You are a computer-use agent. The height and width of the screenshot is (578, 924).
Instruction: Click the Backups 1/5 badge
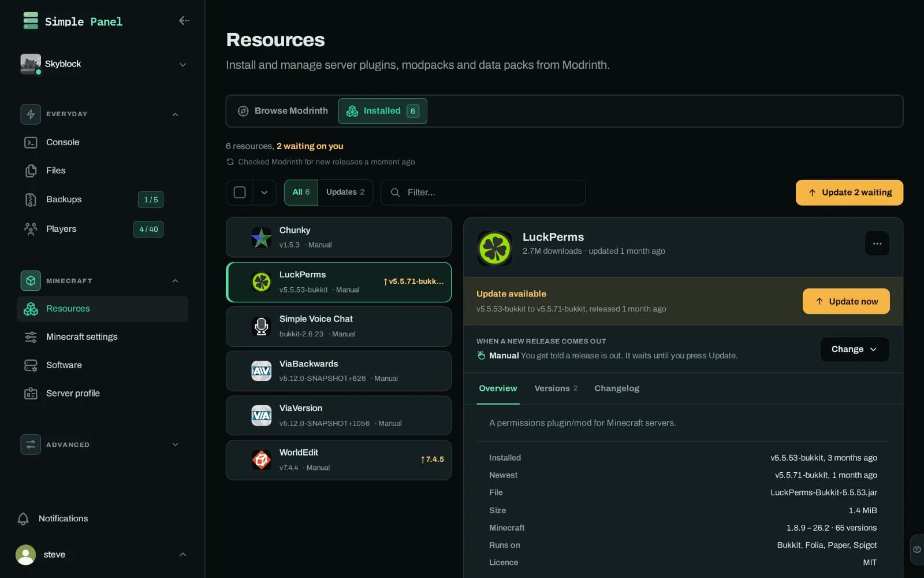click(151, 199)
